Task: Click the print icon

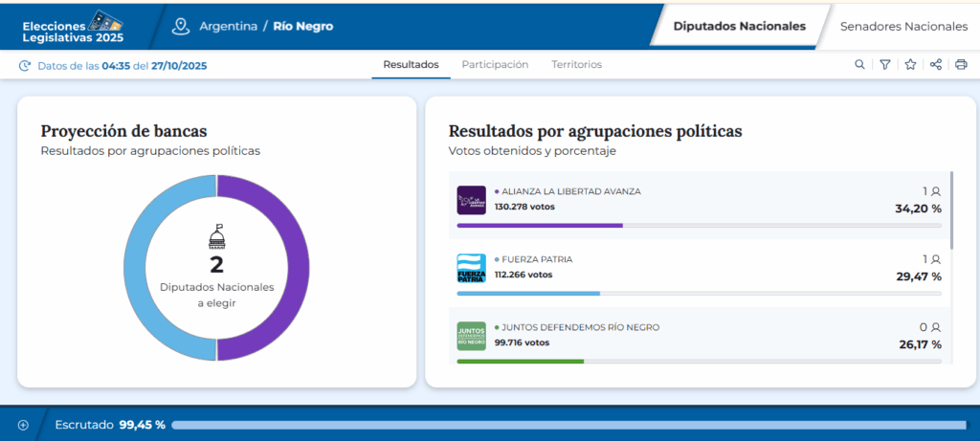Action: point(961,65)
